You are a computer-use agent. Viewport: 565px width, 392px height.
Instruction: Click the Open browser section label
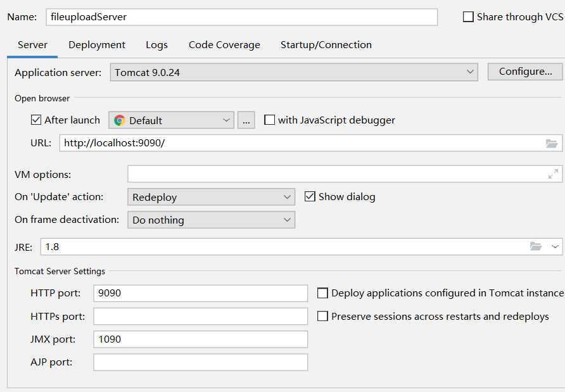42,98
